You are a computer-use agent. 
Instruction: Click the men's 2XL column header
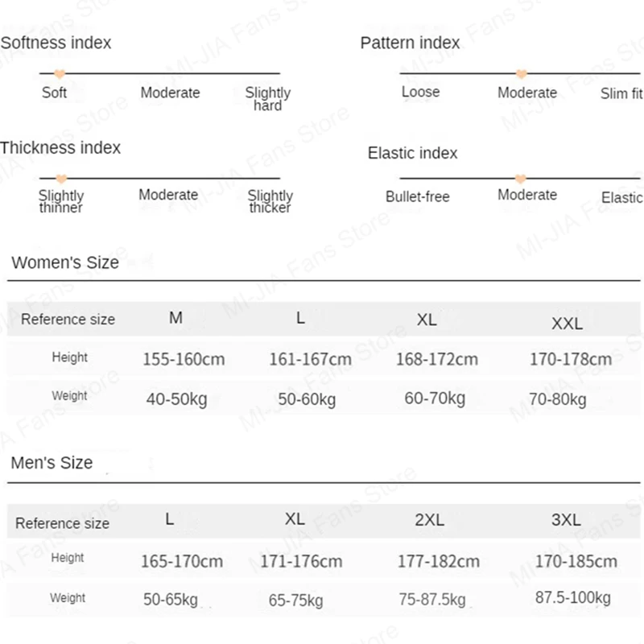pos(430,520)
